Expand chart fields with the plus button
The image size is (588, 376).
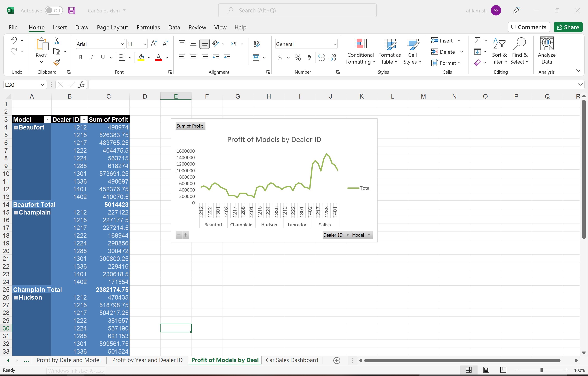(186, 235)
